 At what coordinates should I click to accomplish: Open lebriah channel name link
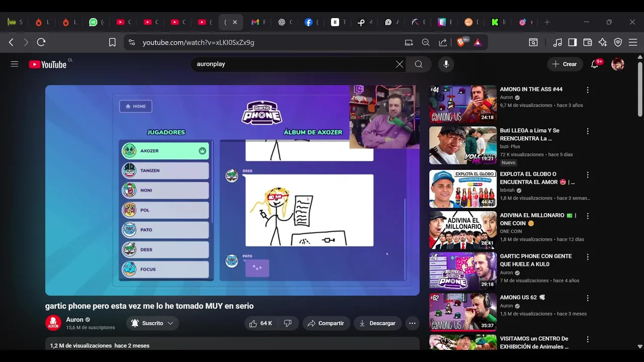tap(507, 191)
